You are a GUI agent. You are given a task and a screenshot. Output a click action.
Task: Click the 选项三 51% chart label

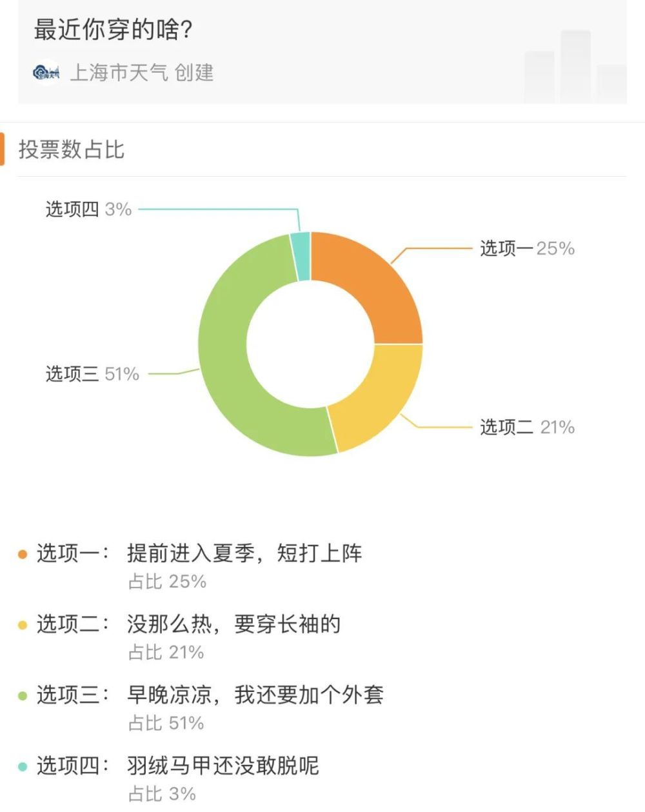click(x=92, y=374)
